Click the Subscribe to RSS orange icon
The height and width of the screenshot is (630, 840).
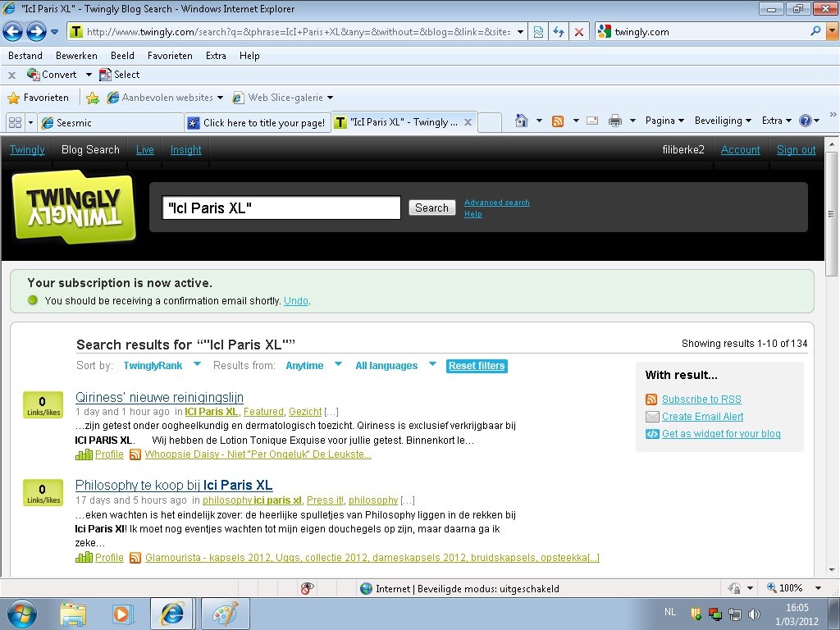[x=651, y=399]
